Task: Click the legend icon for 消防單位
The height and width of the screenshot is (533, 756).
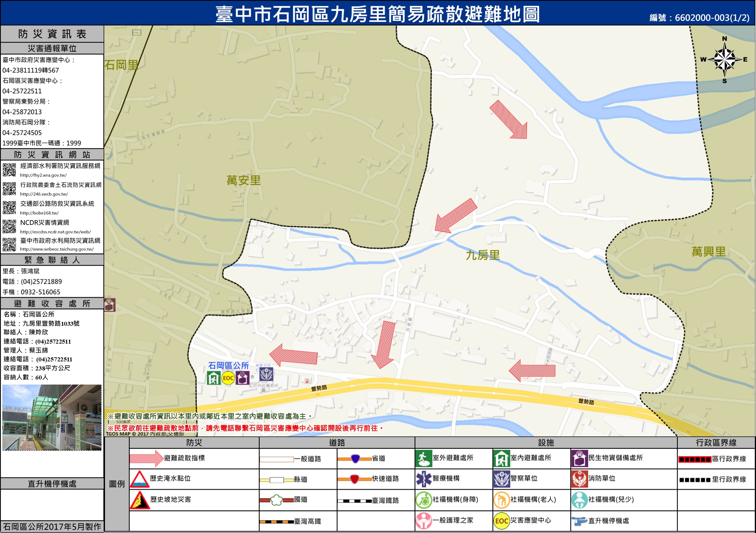Action: click(x=579, y=479)
